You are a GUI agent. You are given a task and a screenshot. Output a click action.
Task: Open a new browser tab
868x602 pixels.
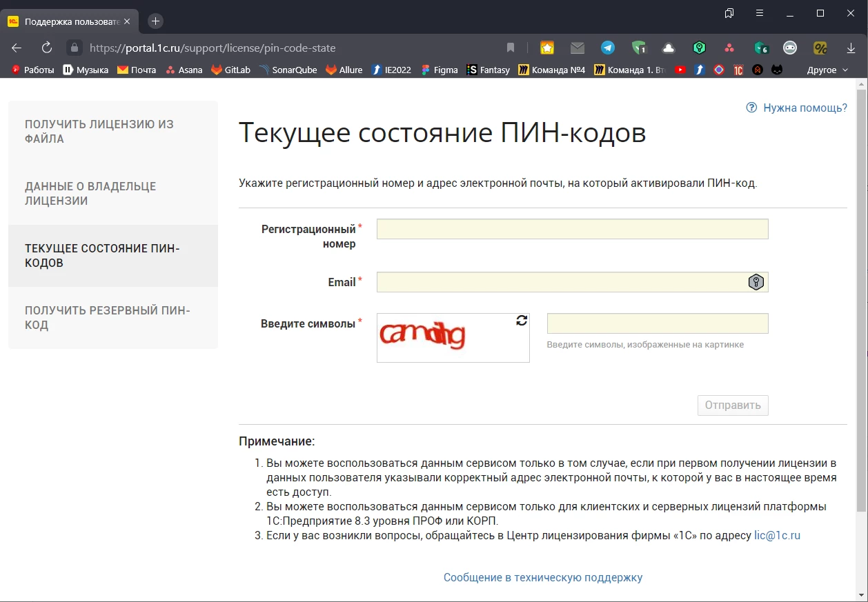(x=155, y=21)
